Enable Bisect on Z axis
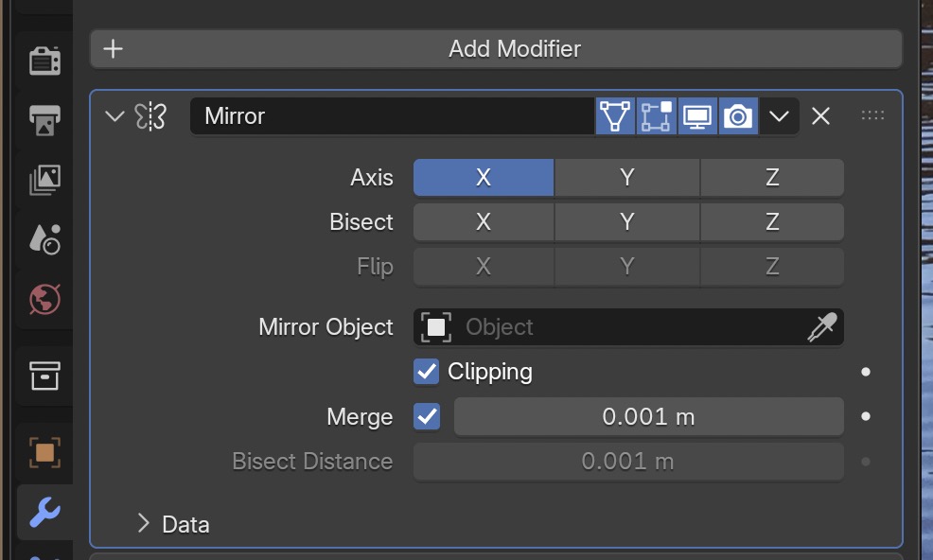Image resolution: width=933 pixels, height=560 pixels. 772,222
